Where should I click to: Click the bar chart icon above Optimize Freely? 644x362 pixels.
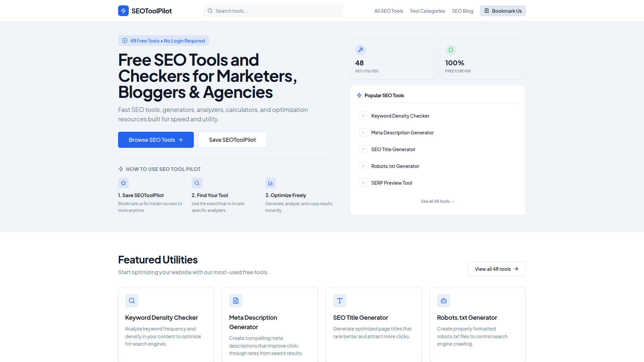click(x=271, y=183)
